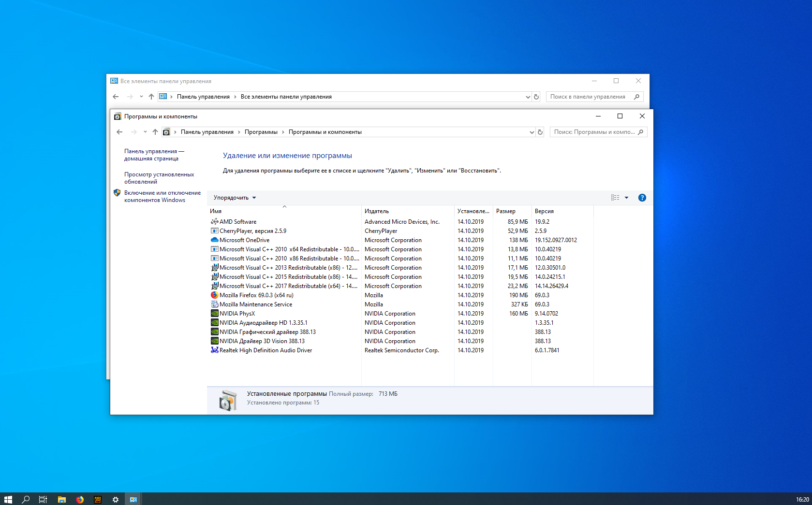Click Панель управления breadcrumb in front window

point(207,132)
